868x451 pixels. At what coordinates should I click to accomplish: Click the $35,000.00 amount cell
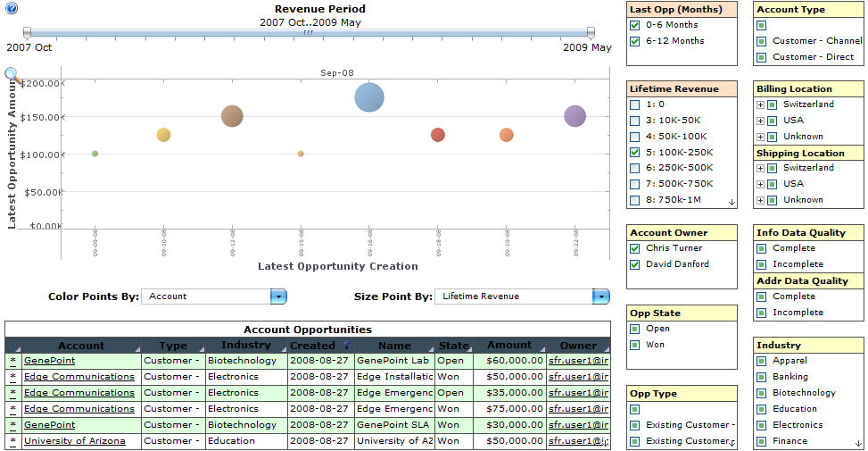point(509,393)
